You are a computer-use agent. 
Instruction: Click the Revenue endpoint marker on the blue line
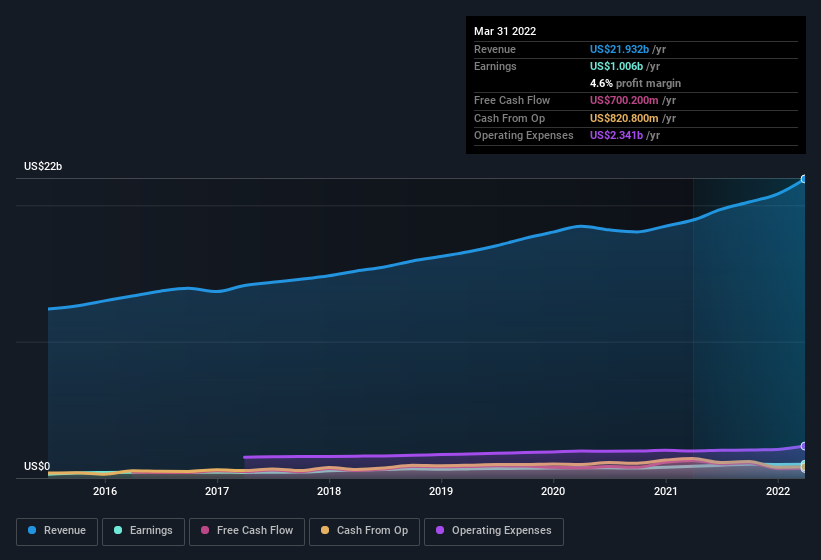click(804, 179)
